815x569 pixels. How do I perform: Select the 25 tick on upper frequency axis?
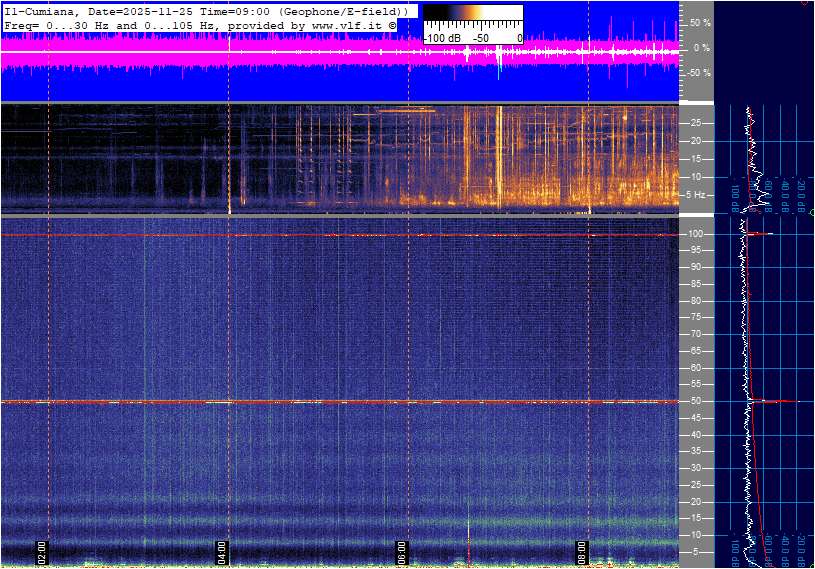(x=695, y=123)
